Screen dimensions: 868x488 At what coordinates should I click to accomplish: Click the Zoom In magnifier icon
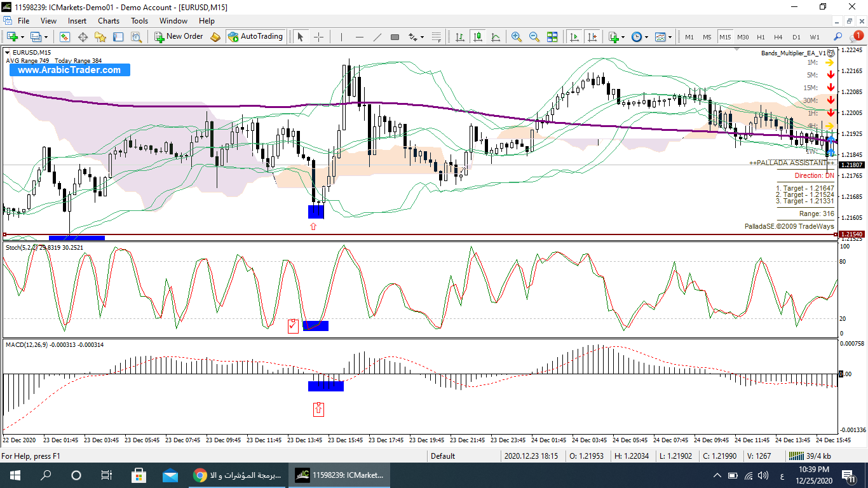(x=516, y=37)
